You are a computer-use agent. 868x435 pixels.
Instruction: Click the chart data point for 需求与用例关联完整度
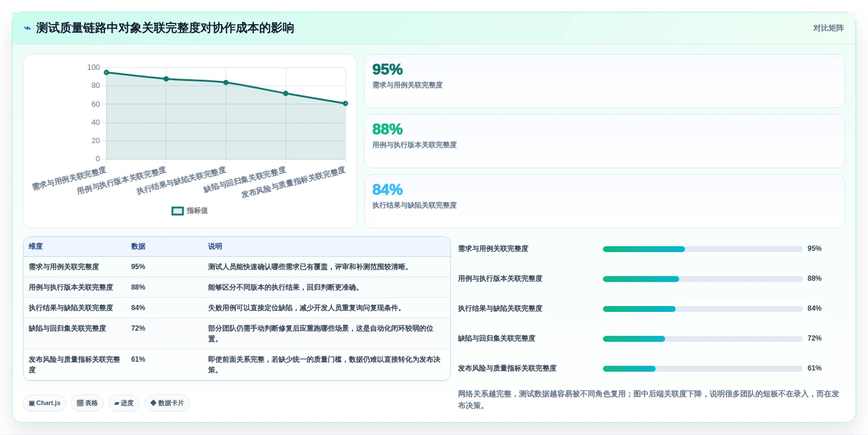[106, 73]
